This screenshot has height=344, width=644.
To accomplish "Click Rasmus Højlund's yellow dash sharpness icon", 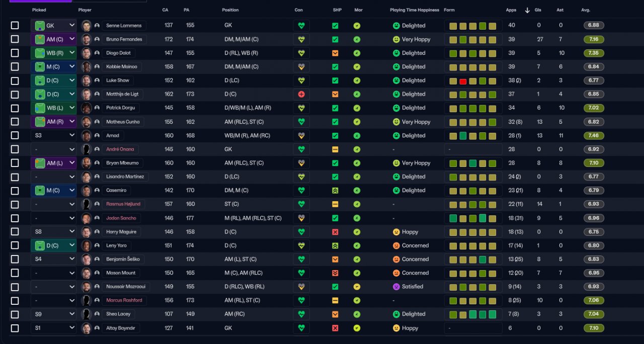I will tap(335, 204).
